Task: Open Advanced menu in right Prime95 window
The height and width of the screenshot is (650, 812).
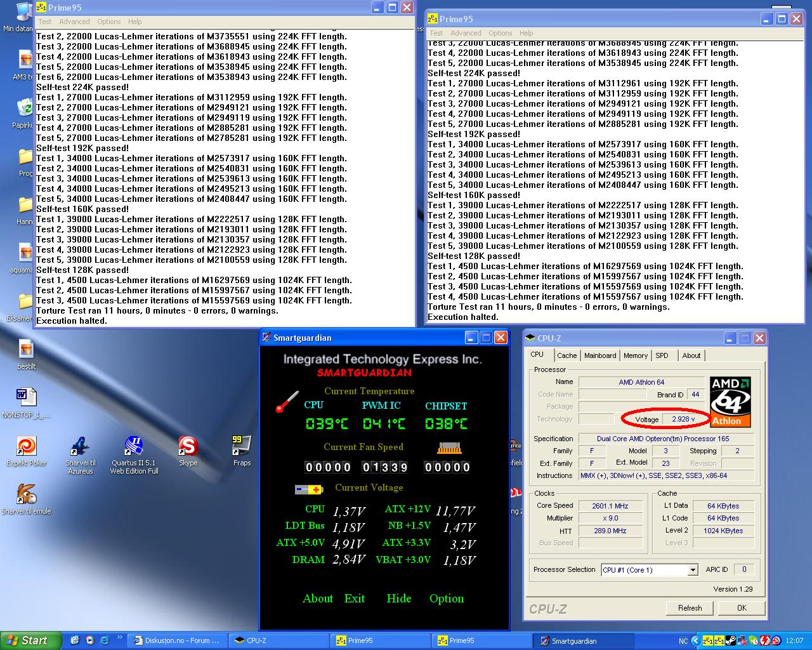Action: pos(466,33)
